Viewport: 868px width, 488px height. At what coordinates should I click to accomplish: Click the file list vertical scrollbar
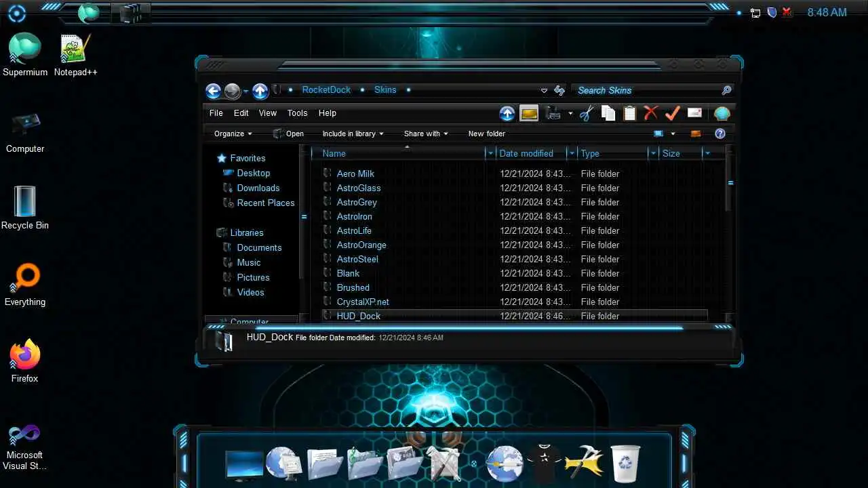[730, 182]
